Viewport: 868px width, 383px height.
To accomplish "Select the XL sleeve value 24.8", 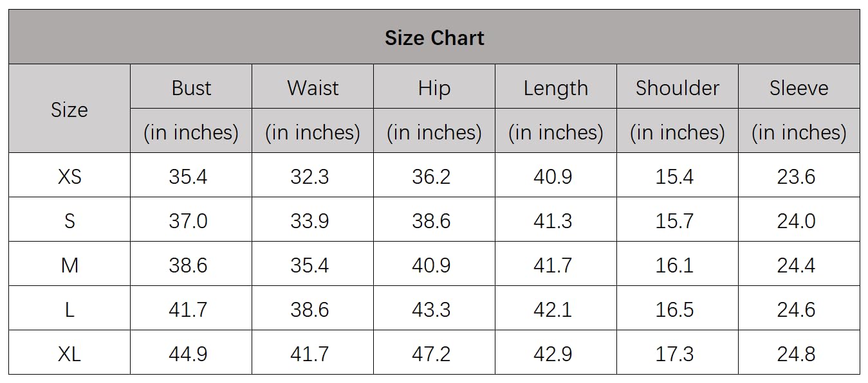I will [796, 354].
